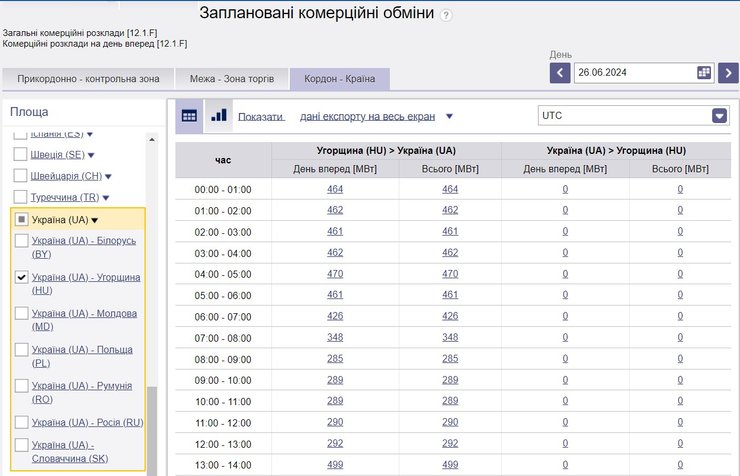
Task: Open Україна (UA) - Польща (PL) link
Action: pyautogui.click(x=82, y=356)
